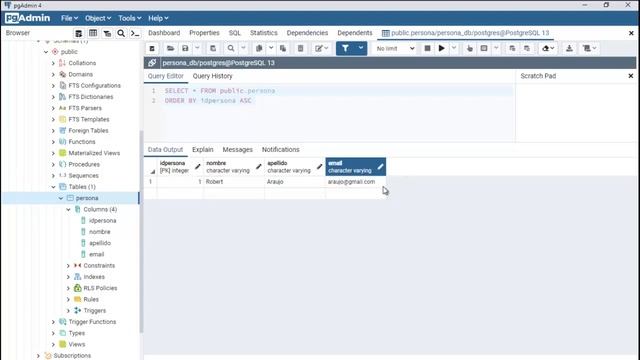Select the email column header
640x360 pixels.
[356, 167]
